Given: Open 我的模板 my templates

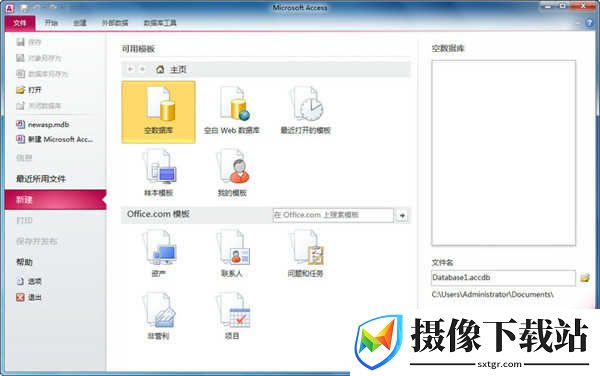Looking at the screenshot, I should click(232, 174).
